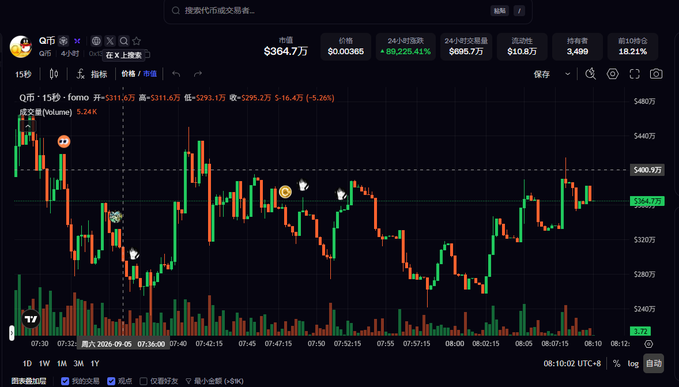
Task: Toggle the 我的交易 checkbox
Action: pyautogui.click(x=65, y=381)
